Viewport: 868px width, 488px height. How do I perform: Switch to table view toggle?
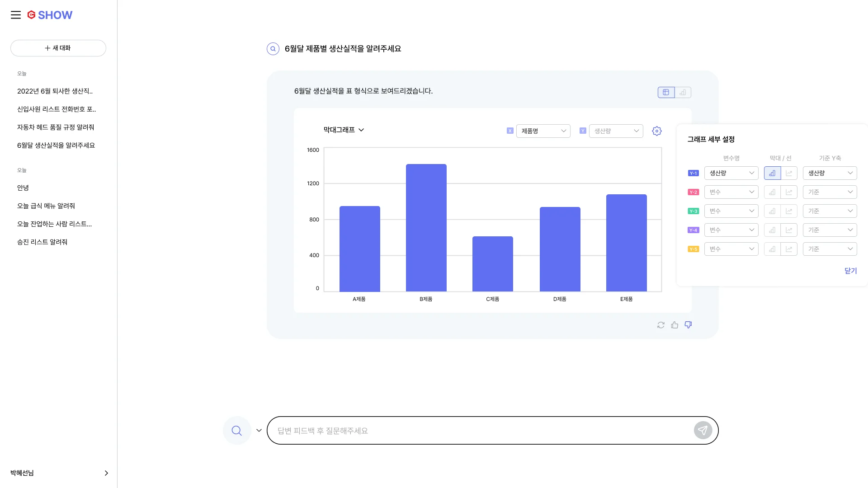click(x=666, y=92)
